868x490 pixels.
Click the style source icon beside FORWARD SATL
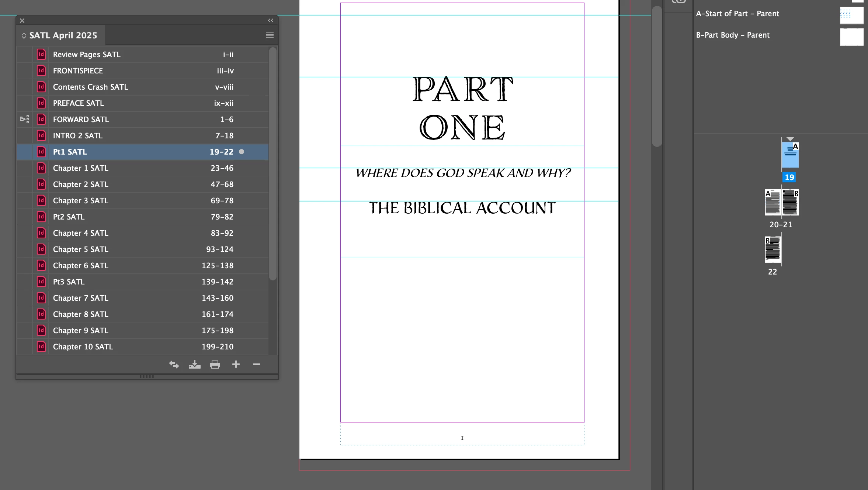tap(24, 119)
